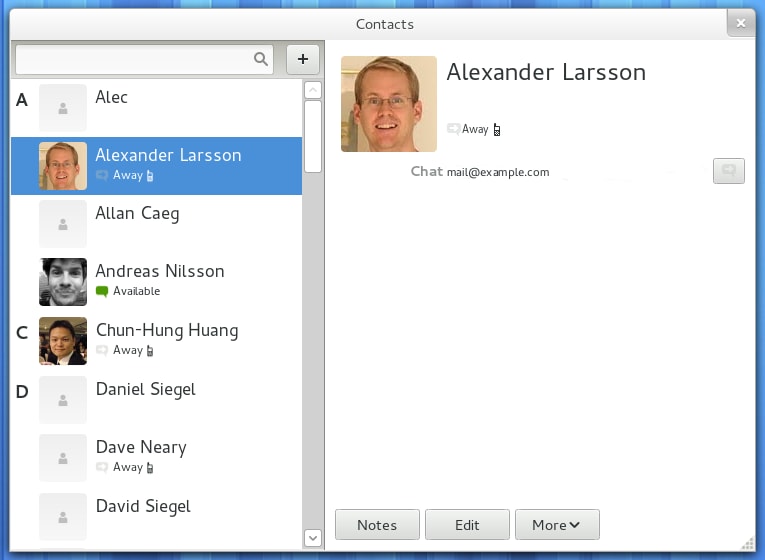This screenshot has height=560, width=765.
Task: Click the section letter C
Action: point(22,333)
